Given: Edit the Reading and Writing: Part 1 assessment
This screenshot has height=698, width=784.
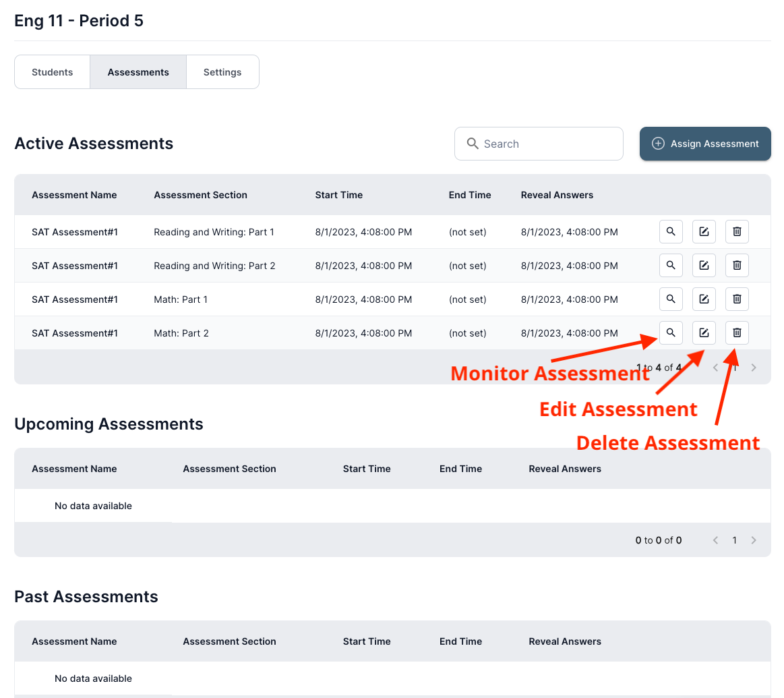Looking at the screenshot, I should 704,231.
